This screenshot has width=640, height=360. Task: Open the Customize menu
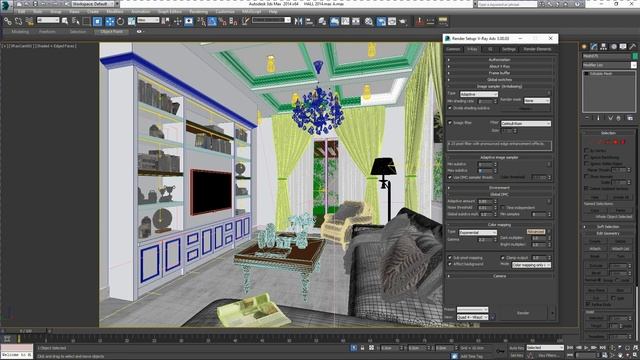225,12
